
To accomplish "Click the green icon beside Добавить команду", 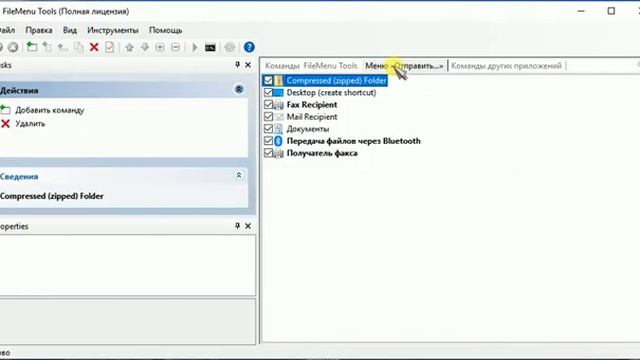I will coord(5,110).
